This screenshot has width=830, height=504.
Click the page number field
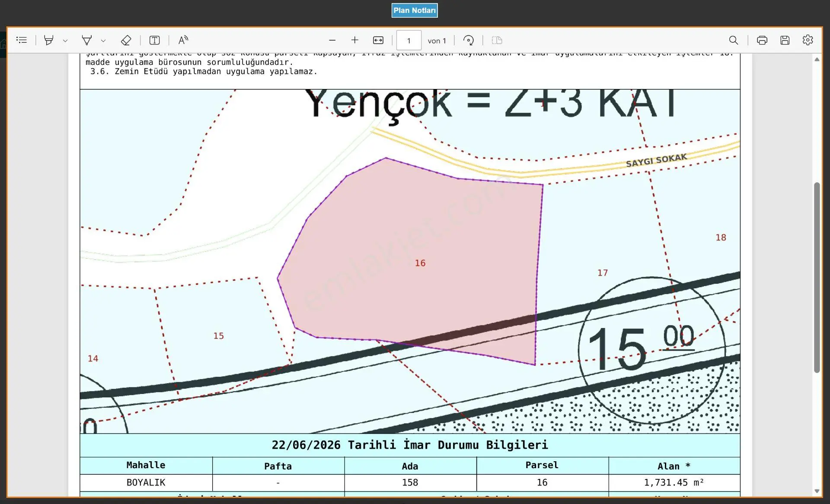[409, 41]
